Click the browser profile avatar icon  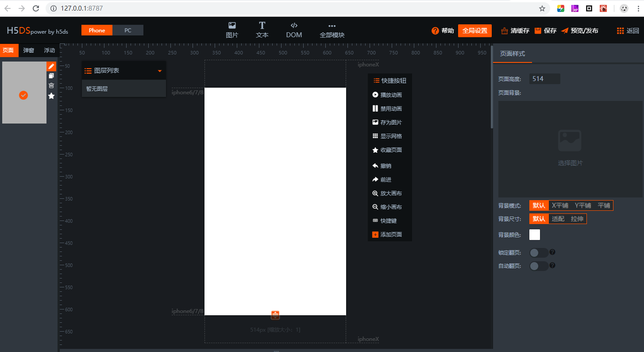(624, 8)
